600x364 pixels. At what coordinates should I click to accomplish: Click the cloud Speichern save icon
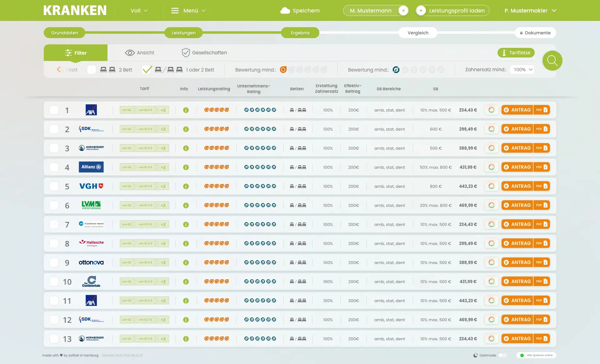tap(285, 11)
